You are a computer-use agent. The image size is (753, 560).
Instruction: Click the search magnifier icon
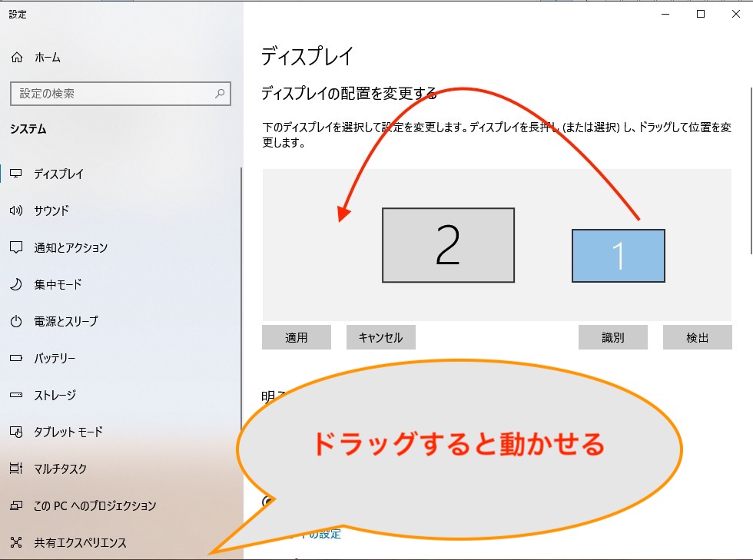[x=220, y=94]
